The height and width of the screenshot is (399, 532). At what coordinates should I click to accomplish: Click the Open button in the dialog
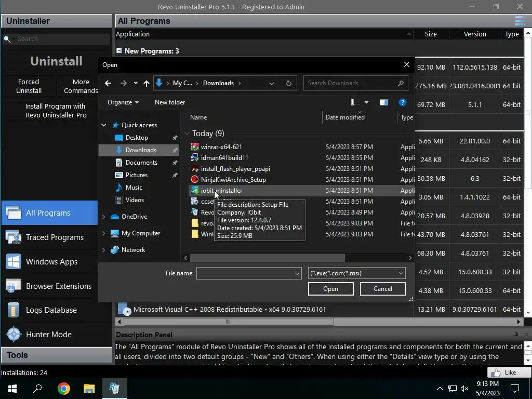[x=330, y=289]
